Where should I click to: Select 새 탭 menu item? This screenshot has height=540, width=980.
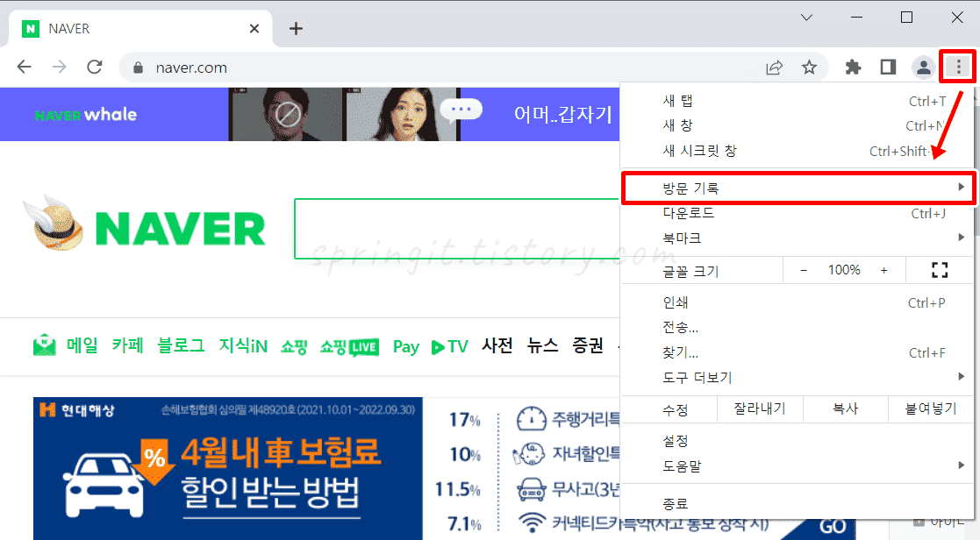pyautogui.click(x=797, y=101)
